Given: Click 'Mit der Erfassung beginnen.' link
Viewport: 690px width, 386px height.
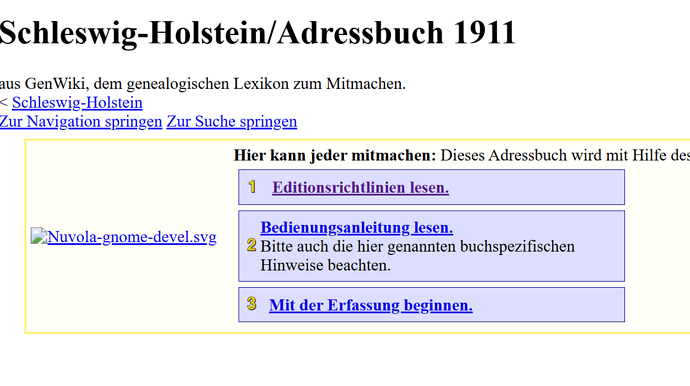Looking at the screenshot, I should pos(371,305).
